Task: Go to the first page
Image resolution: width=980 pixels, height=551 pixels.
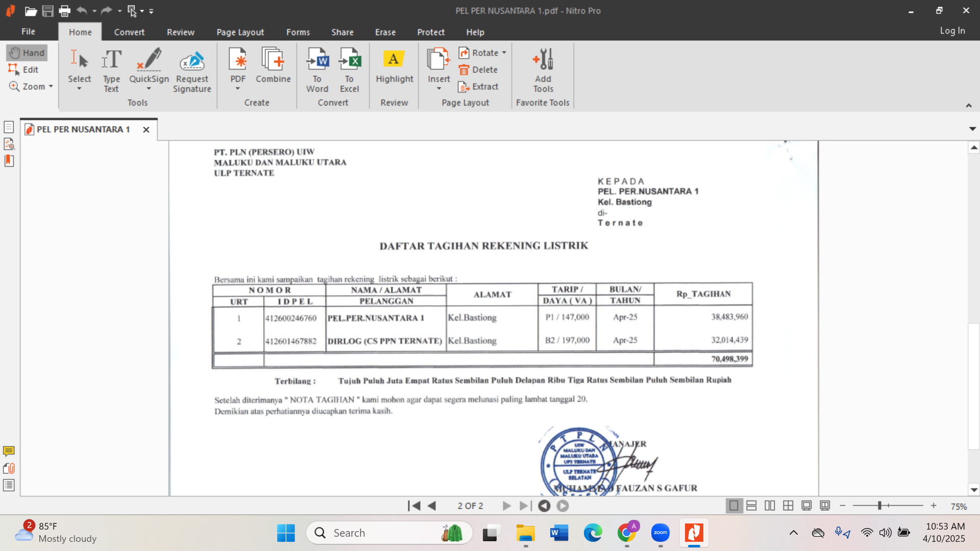Action: 414,506
